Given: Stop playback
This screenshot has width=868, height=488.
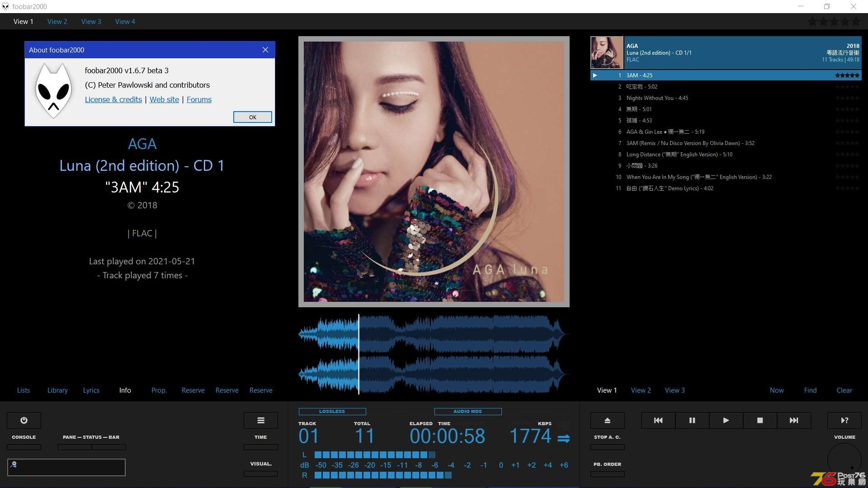Looking at the screenshot, I should pyautogui.click(x=760, y=420).
